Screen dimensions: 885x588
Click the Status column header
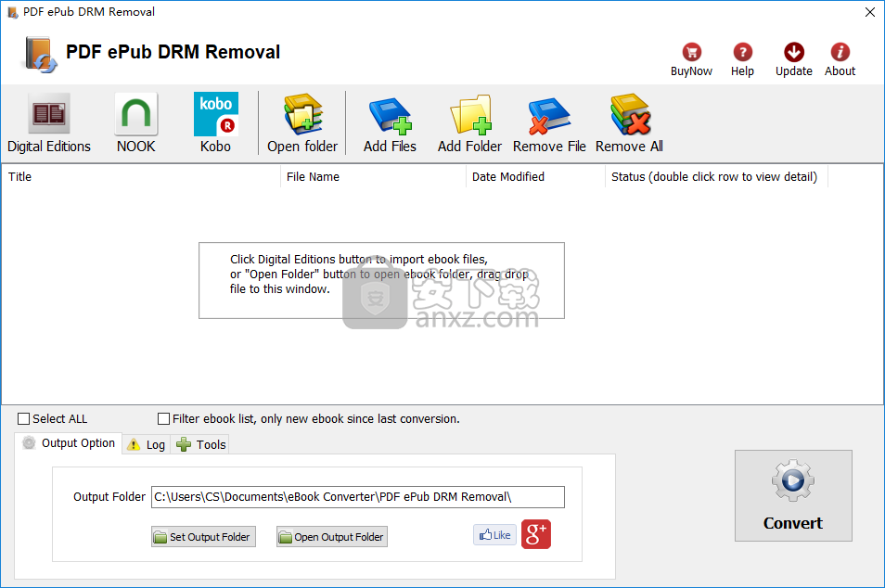click(x=716, y=176)
